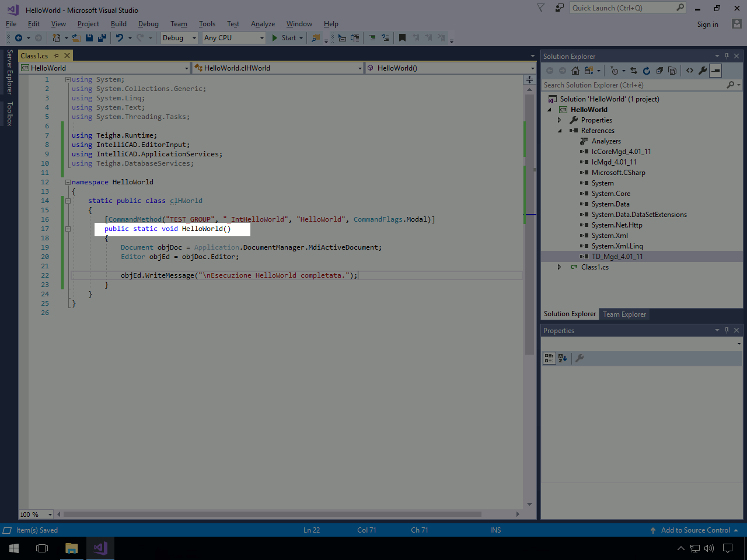Screen dimensions: 747x560
Task: Comment out selected lines icon
Action: (372, 38)
